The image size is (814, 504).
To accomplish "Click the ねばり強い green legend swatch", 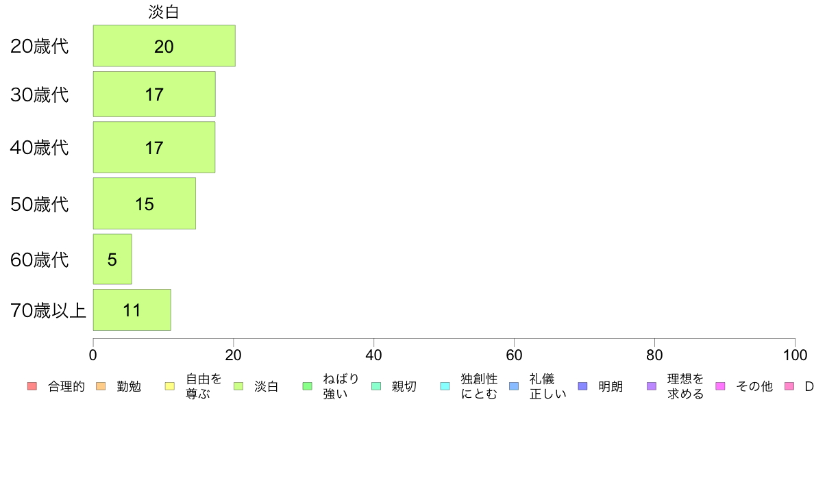I will pyautogui.click(x=308, y=386).
